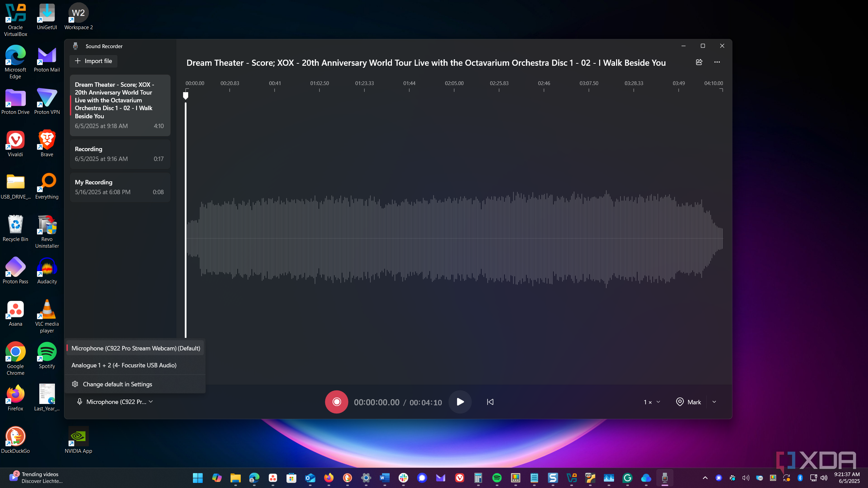Open My Recording from 5/16/2025
This screenshot has width=868, height=488.
point(120,187)
